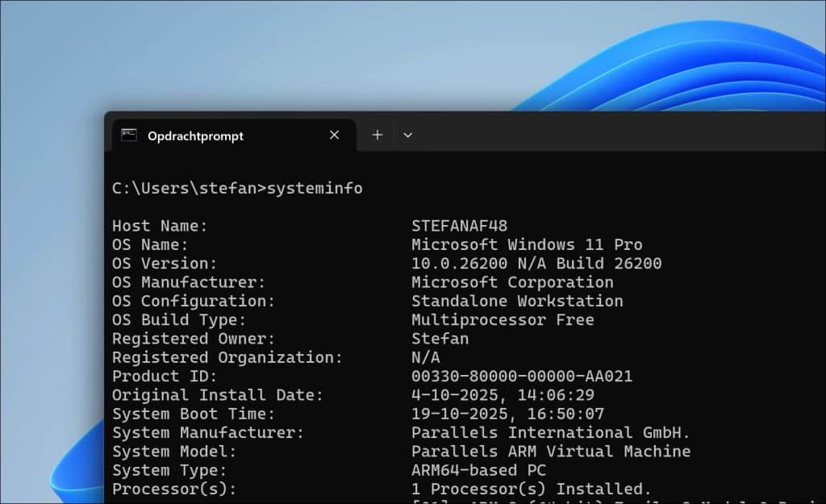Click the Microsoft Windows 11 Pro text
The image size is (826, 504).
pos(527,244)
